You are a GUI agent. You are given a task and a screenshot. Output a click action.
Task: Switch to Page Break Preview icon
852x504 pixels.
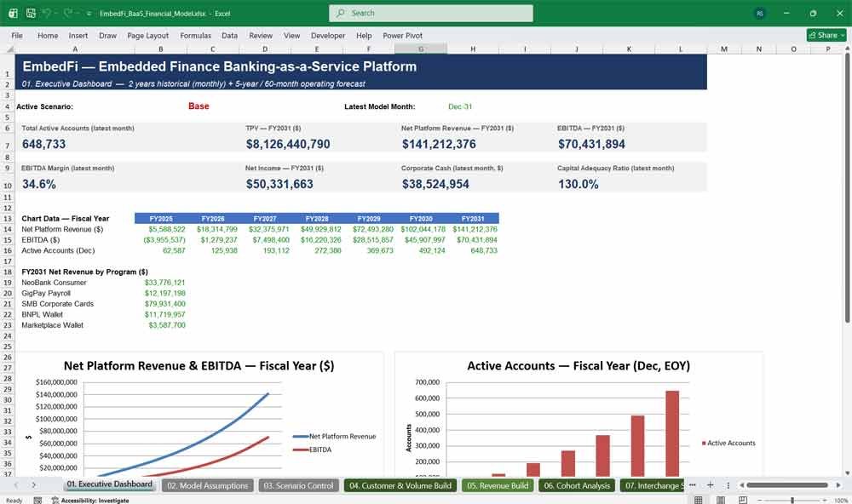743,501
